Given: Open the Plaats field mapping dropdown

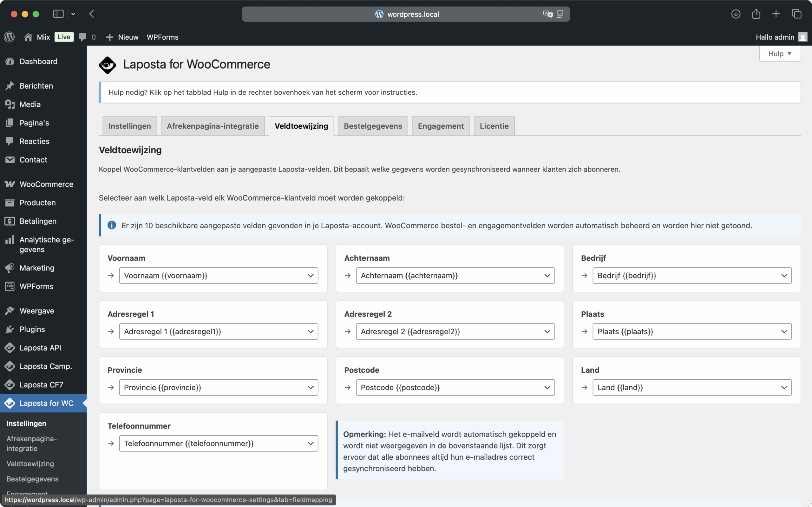Looking at the screenshot, I should tap(692, 331).
